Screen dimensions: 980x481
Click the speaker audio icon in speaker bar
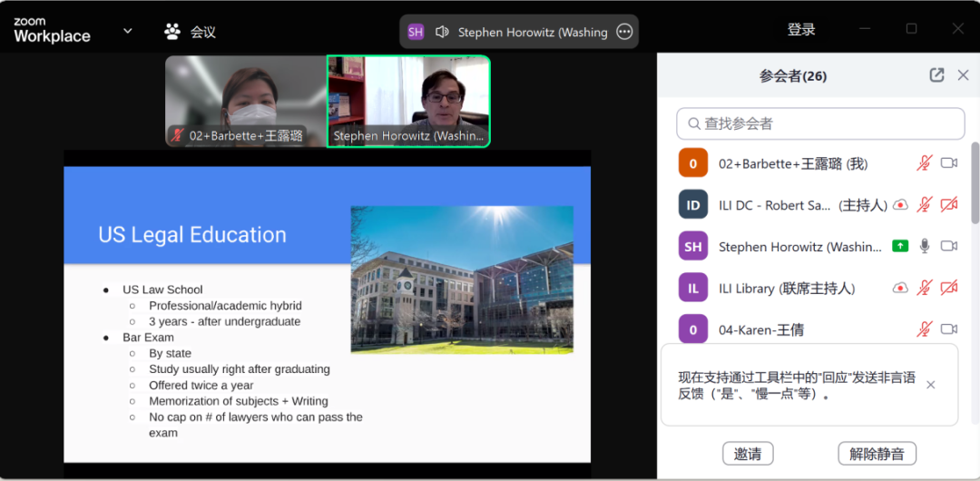(x=443, y=32)
